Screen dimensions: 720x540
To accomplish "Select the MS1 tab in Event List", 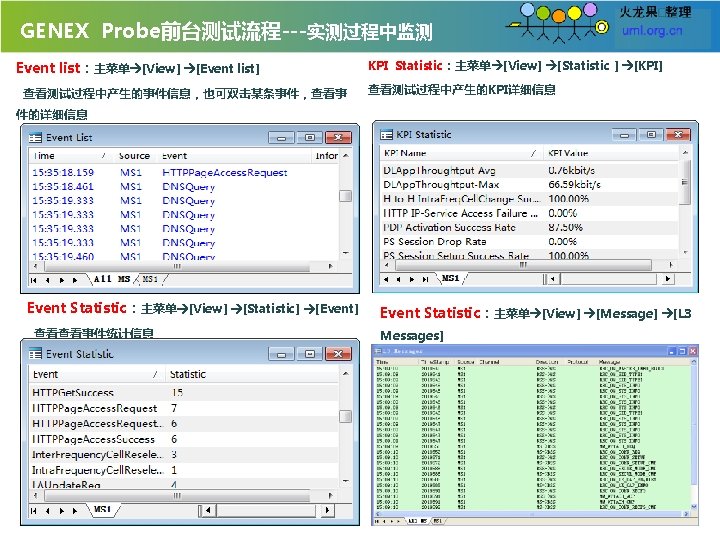I will [150, 279].
